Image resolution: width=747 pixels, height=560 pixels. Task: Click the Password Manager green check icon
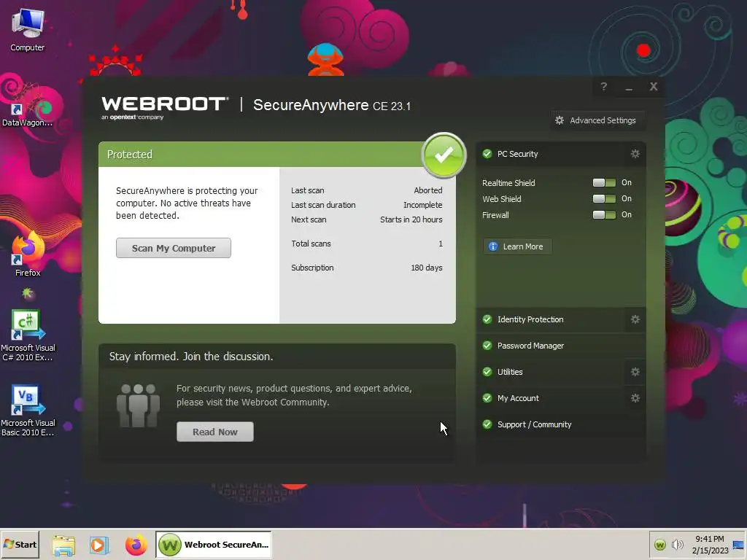(x=487, y=346)
